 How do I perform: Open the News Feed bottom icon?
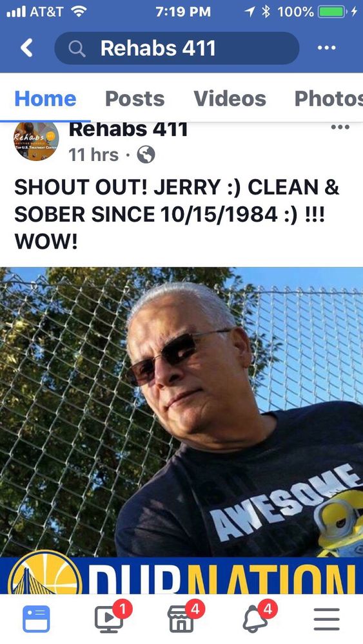pos(36,618)
